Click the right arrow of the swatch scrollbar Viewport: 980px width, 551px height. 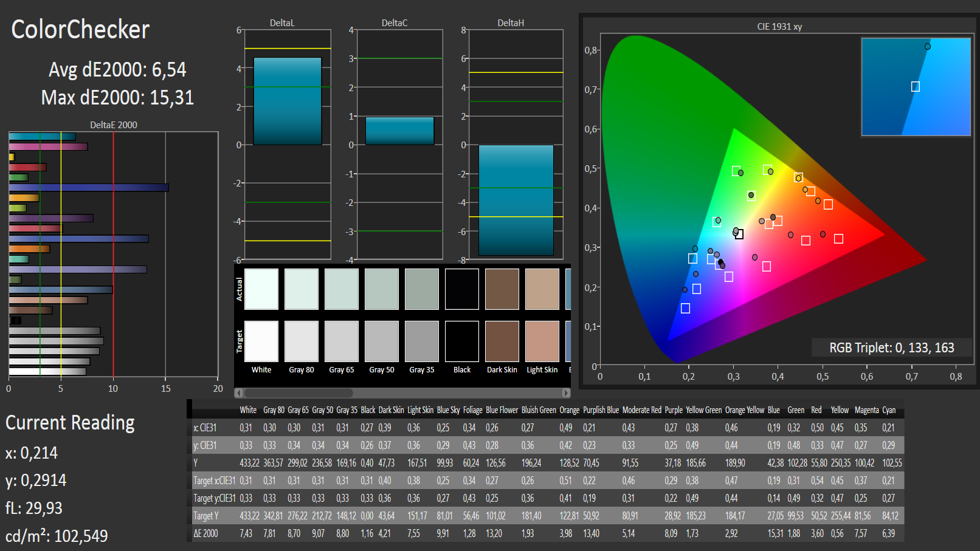pyautogui.click(x=566, y=393)
